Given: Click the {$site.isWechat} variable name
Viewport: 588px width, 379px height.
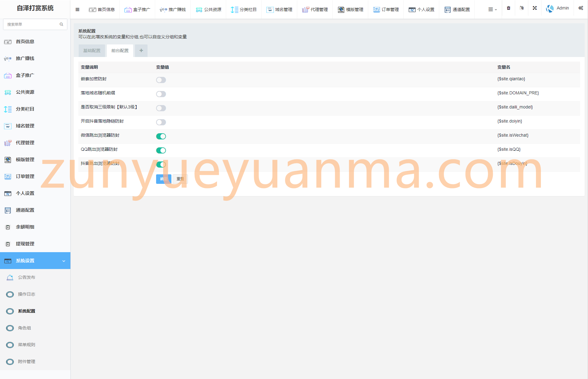Looking at the screenshot, I should tap(513, 135).
